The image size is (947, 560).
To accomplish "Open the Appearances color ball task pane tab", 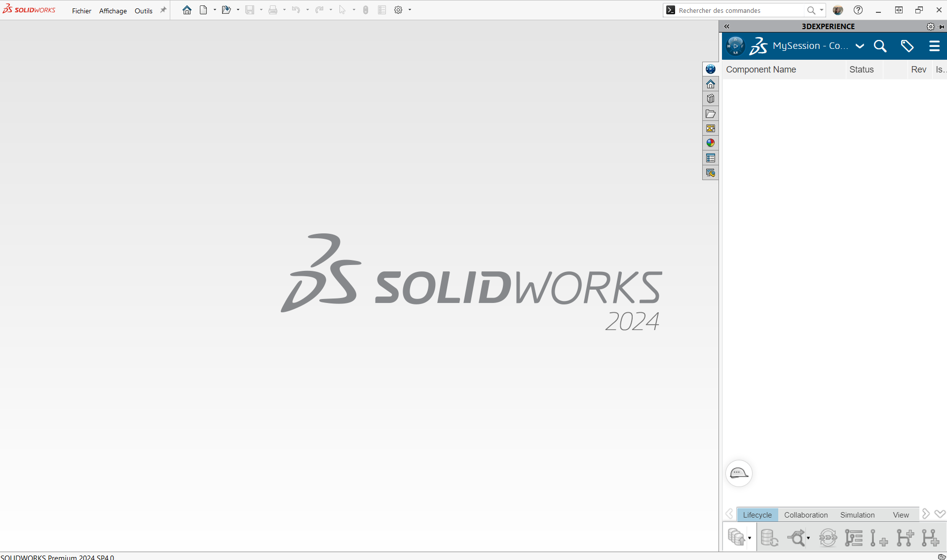I will (x=711, y=143).
